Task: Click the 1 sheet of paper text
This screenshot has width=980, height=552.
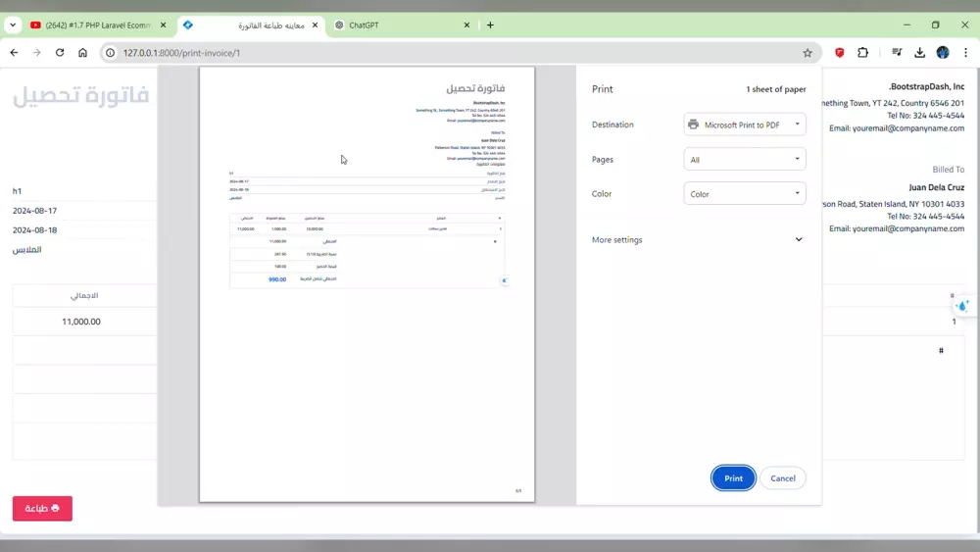Action: 775,89
